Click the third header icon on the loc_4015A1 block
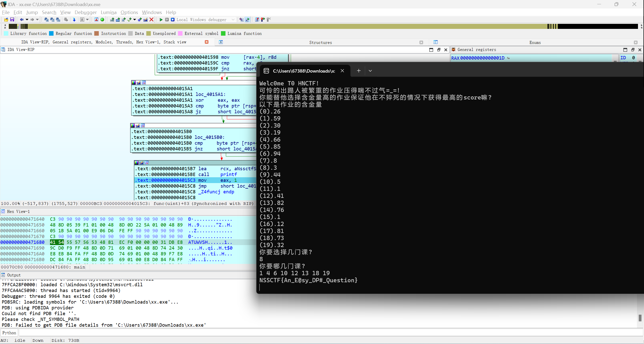 tap(144, 83)
